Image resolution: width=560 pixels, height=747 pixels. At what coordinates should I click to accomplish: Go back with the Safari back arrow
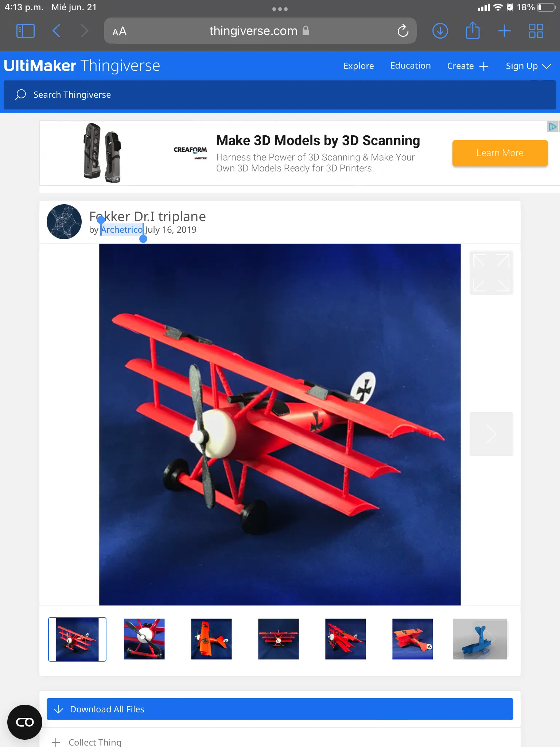pyautogui.click(x=57, y=31)
